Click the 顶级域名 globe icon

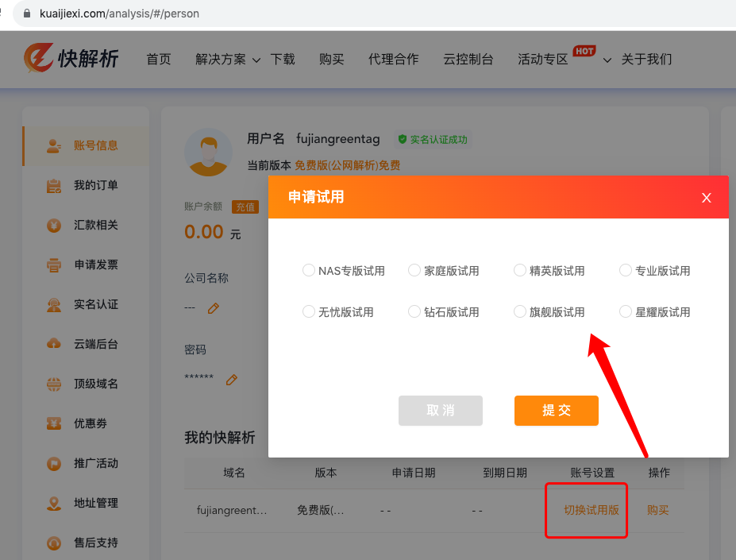(x=54, y=384)
